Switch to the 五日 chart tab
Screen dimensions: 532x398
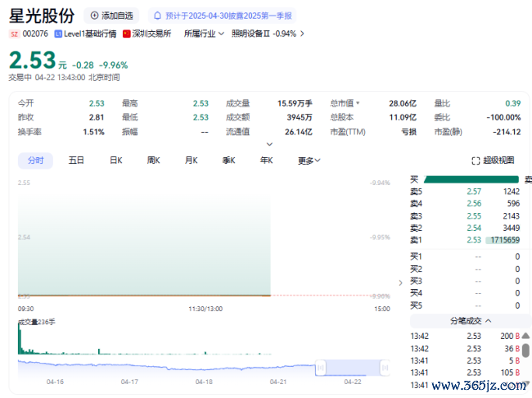(x=76, y=161)
